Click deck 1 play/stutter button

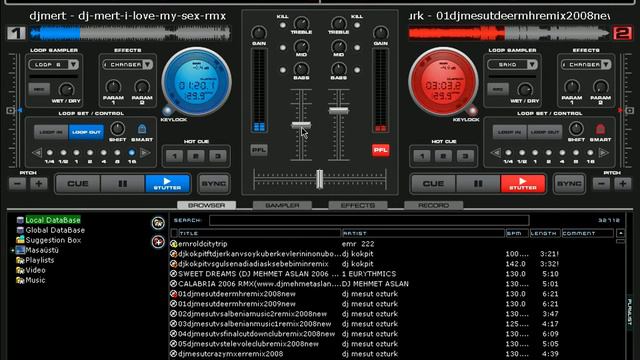(167, 184)
